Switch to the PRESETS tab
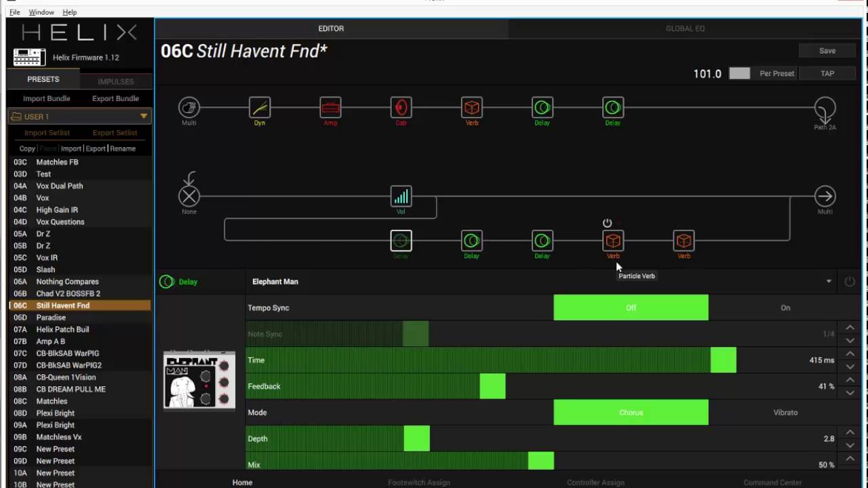Screen dimensions: 868x488 [x=43, y=79]
